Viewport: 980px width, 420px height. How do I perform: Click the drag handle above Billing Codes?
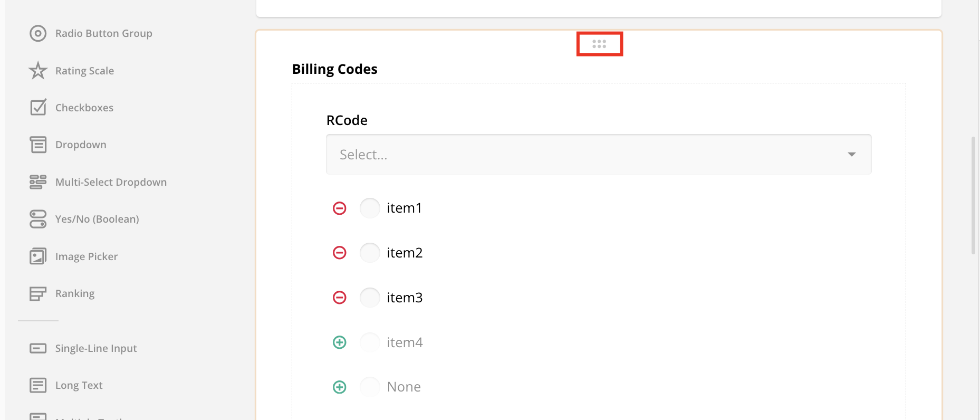pos(599,44)
